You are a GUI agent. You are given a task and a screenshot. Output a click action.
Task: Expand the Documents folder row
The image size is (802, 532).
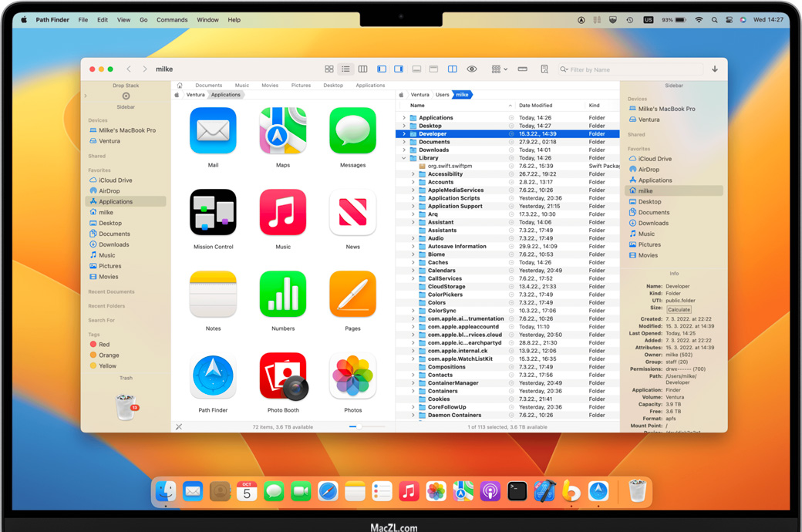pyautogui.click(x=404, y=142)
